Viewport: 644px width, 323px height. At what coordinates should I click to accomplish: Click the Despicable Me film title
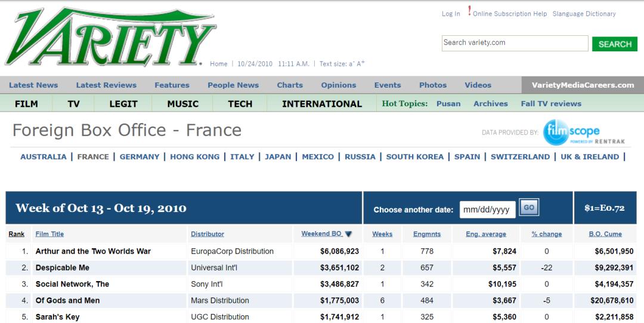pyautogui.click(x=63, y=268)
